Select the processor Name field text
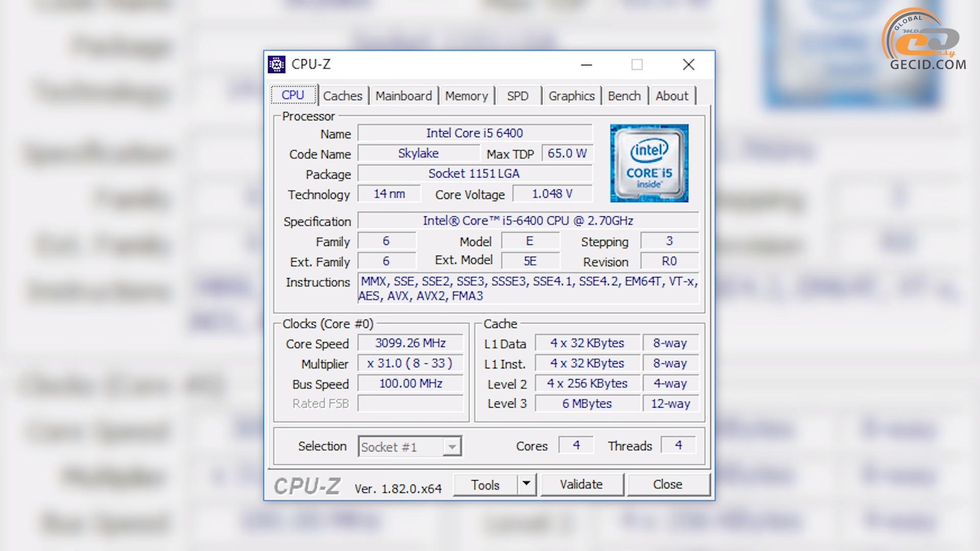 tap(475, 133)
